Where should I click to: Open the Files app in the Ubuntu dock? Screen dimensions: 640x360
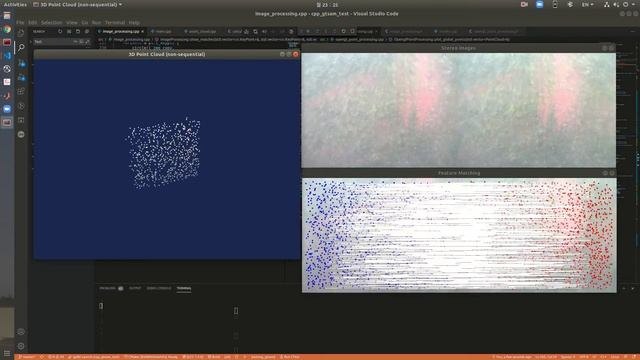click(x=7, y=16)
